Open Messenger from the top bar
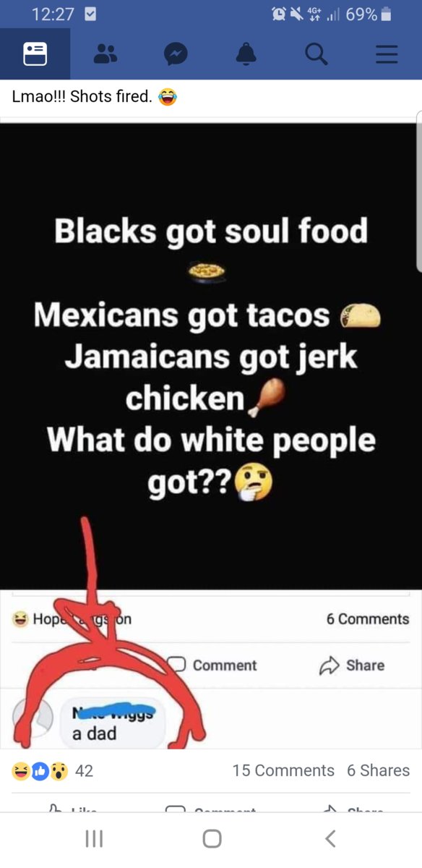The width and height of the screenshot is (422, 868). click(176, 54)
